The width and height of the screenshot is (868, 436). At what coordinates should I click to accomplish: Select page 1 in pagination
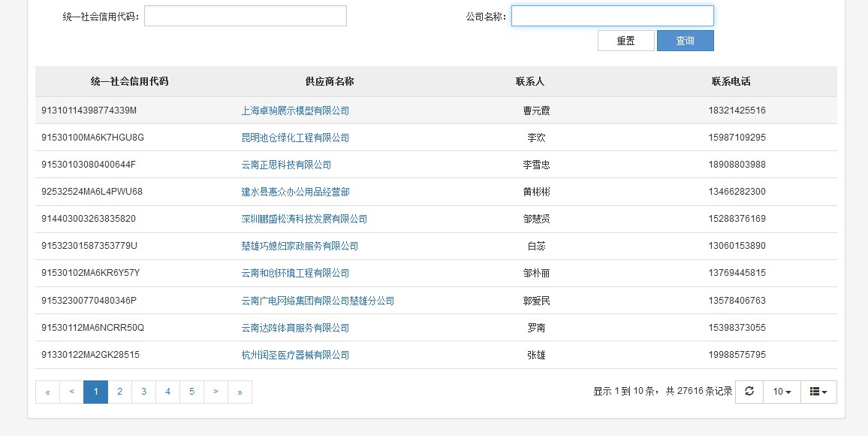point(96,392)
